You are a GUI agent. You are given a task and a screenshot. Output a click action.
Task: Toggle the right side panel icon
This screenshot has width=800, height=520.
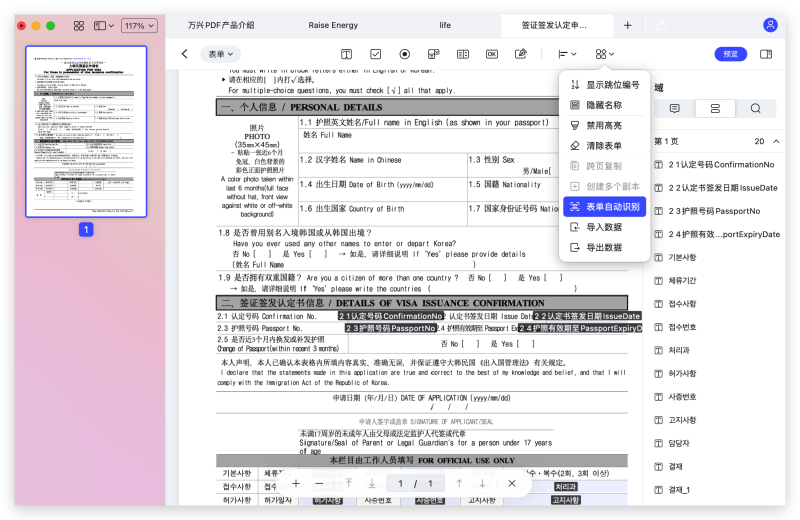[x=766, y=54]
